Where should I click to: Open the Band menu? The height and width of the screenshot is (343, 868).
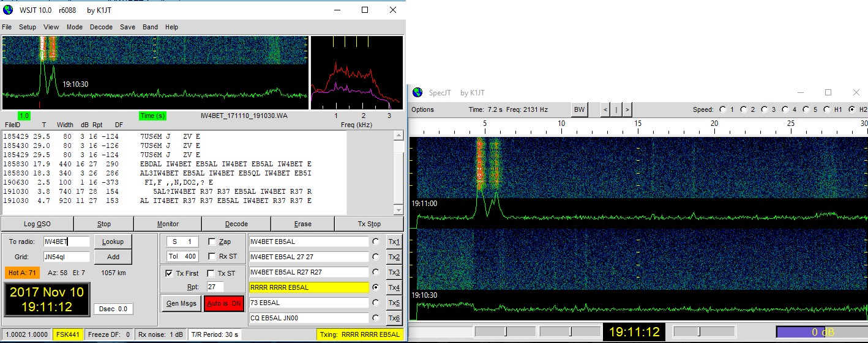pos(150,27)
